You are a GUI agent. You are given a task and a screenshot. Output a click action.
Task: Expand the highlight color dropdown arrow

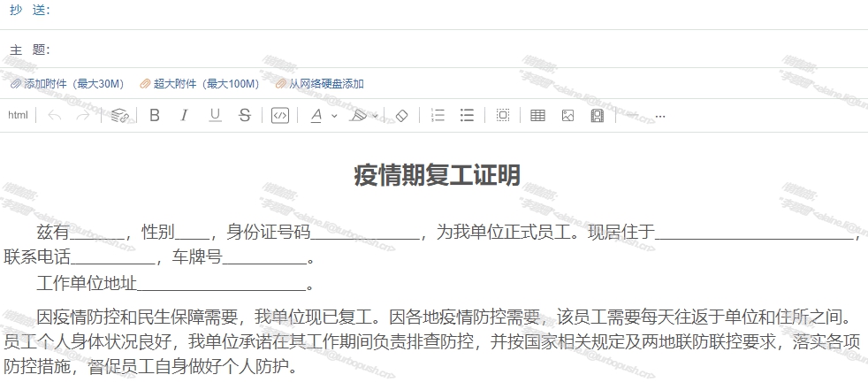pyautogui.click(x=375, y=116)
